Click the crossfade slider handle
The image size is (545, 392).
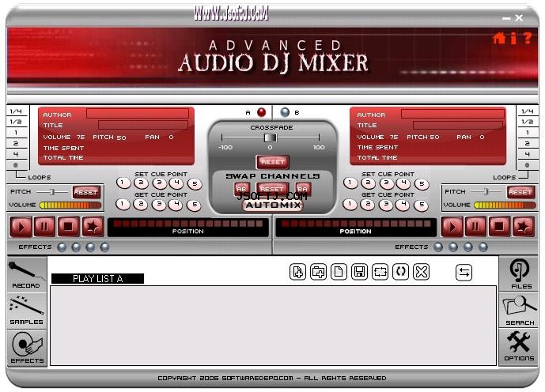click(x=270, y=138)
